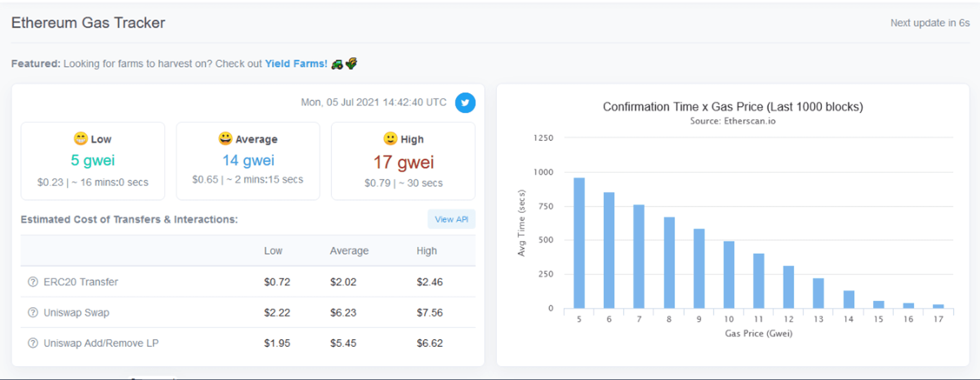980x380 pixels.
Task: Open the Uniswap Swap help icon
Action: [x=33, y=313]
